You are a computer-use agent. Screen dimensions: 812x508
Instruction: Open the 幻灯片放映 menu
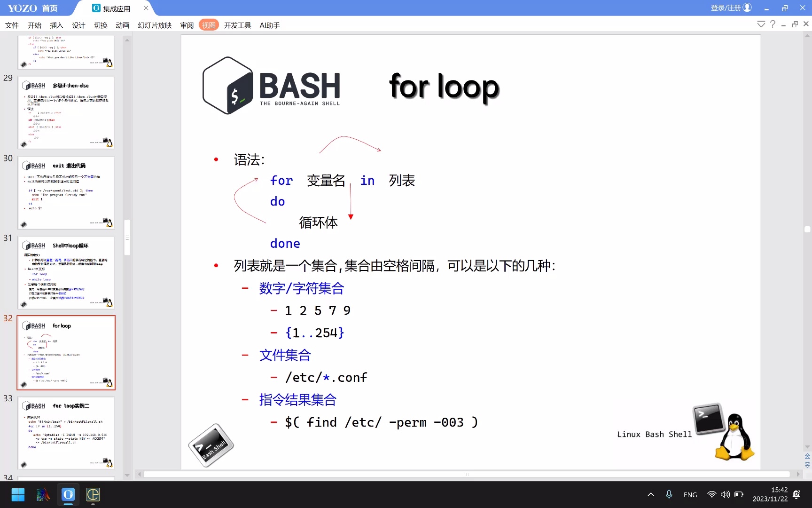[154, 25]
